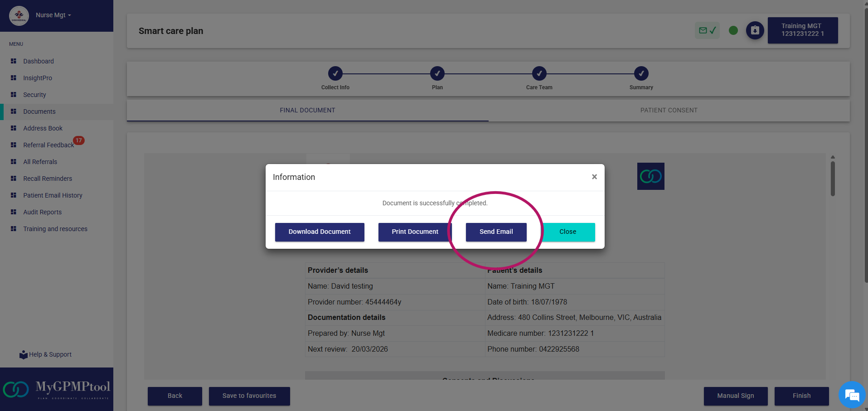Select the Dashboard icon in the sidebar
Image resolution: width=868 pixels, height=411 pixels.
[x=13, y=61]
